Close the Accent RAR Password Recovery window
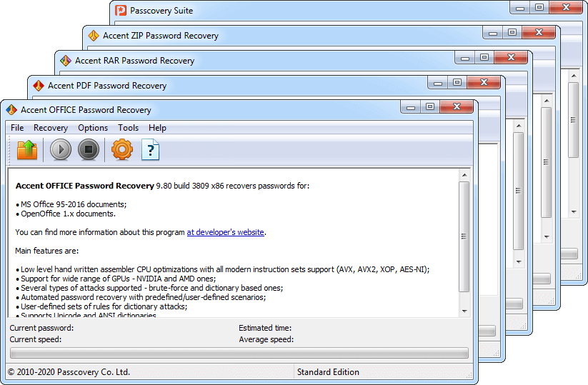 511,57
